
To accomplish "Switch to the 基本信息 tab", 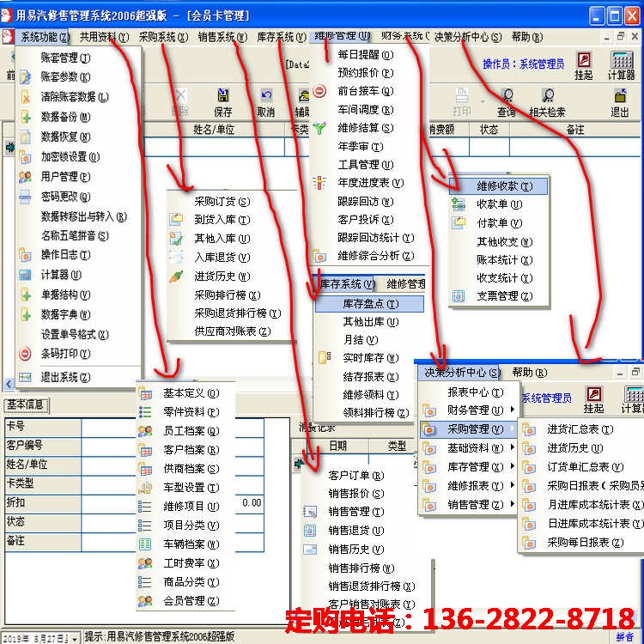I will click(x=26, y=405).
